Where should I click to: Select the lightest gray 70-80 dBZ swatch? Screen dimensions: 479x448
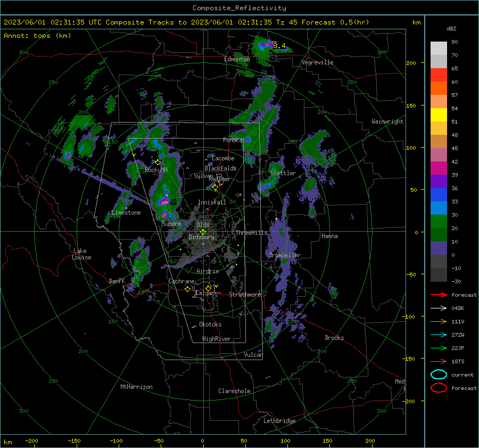(439, 48)
